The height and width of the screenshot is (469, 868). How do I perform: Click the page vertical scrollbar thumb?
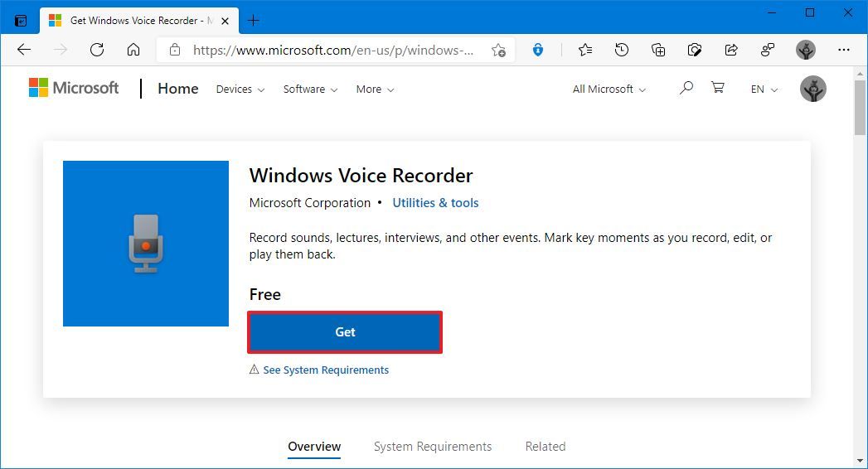(860, 108)
